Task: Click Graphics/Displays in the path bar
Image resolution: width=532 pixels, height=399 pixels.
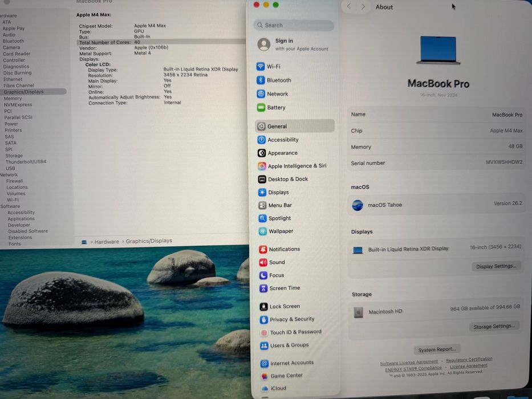Action: (149, 241)
